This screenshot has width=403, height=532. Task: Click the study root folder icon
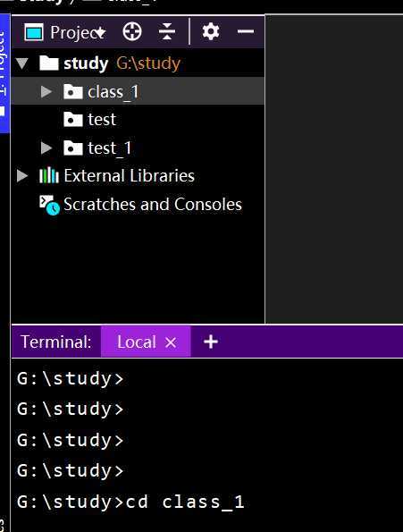[x=49, y=63]
